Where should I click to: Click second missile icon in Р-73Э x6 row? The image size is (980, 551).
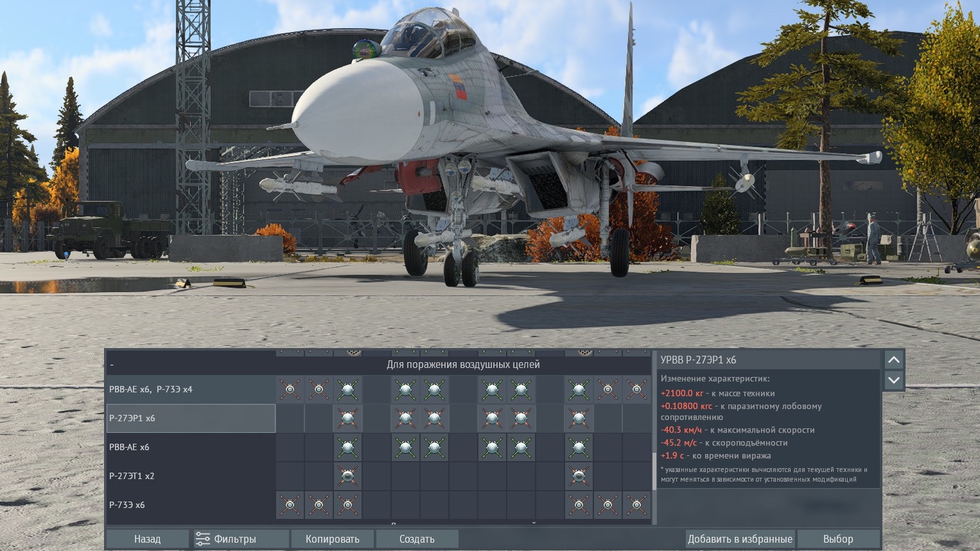pos(319,505)
